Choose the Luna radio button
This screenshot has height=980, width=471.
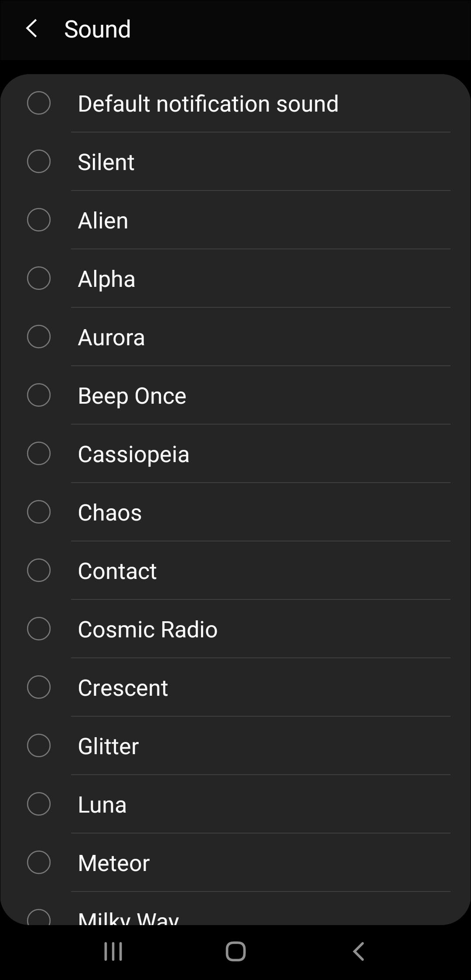[39, 804]
